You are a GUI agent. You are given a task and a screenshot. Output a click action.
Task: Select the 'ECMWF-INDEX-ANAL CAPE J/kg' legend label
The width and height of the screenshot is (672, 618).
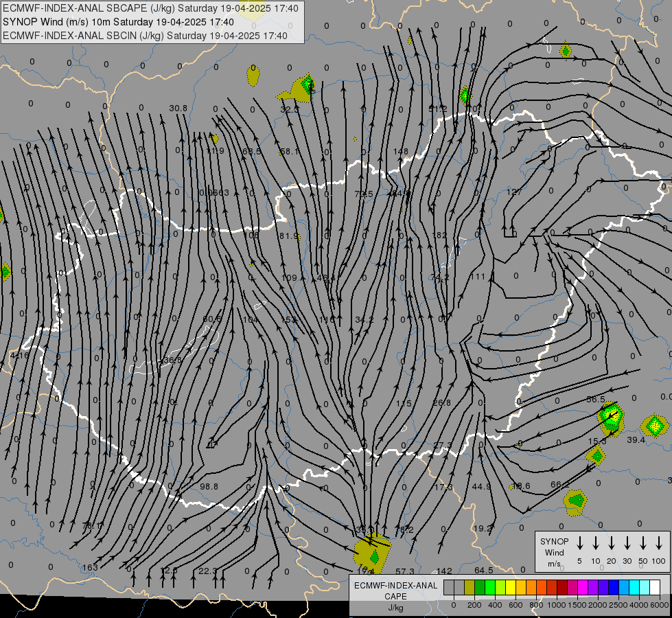(x=395, y=596)
